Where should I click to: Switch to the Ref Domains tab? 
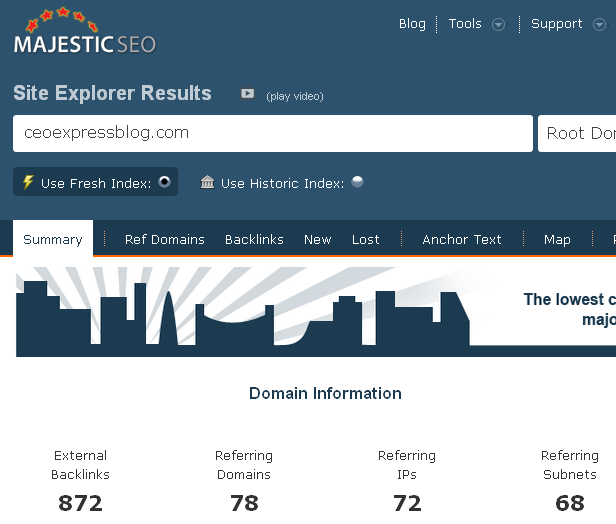(164, 240)
